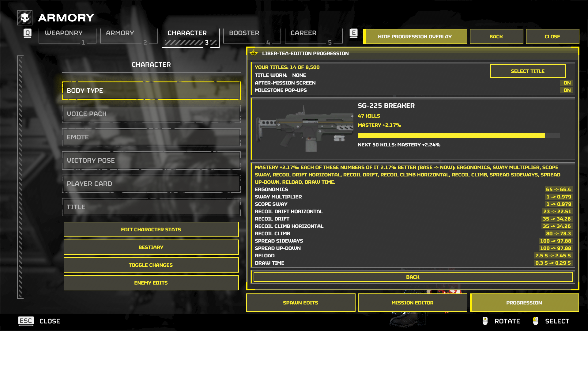Click the Progression button
This screenshot has height=370, width=588.
click(x=524, y=303)
